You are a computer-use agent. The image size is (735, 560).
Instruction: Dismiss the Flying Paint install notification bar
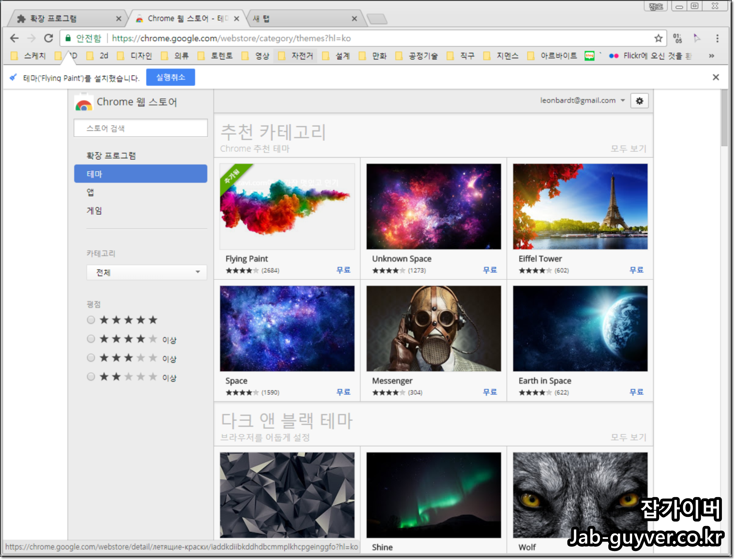[715, 77]
